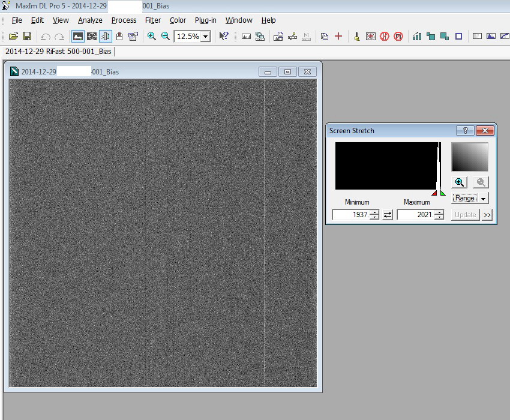Open the Analyze menu
The width and height of the screenshot is (510, 420).
(x=90, y=20)
